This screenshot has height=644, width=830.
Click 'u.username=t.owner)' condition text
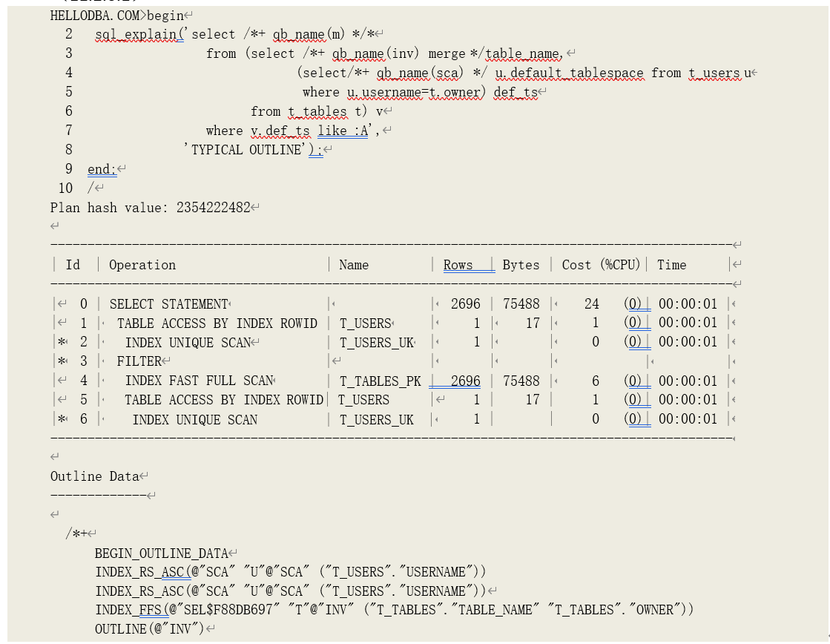pyautogui.click(x=416, y=92)
